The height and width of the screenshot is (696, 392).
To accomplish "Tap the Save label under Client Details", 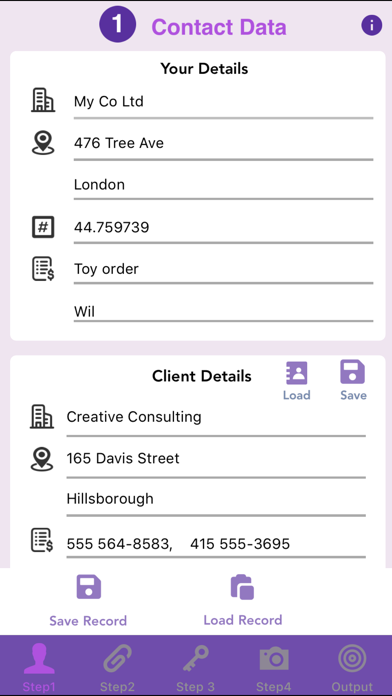I will [353, 395].
